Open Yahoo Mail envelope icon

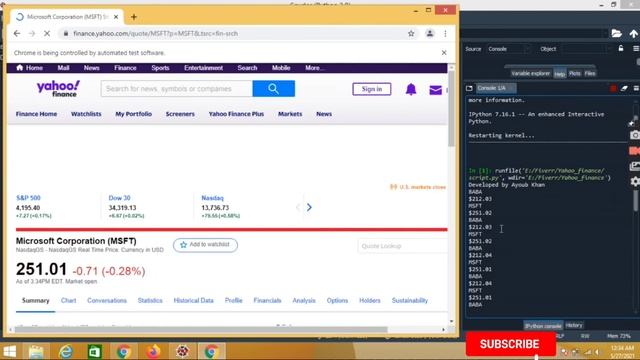pyautogui.click(x=436, y=90)
